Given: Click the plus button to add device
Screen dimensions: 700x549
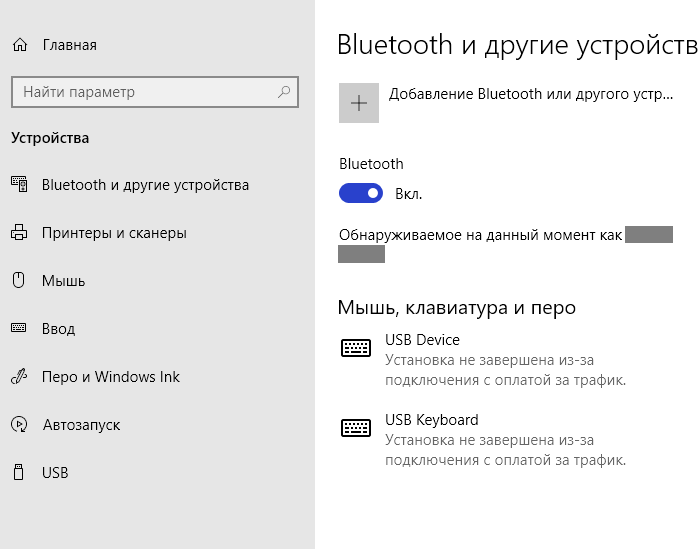Looking at the screenshot, I should [x=359, y=103].
